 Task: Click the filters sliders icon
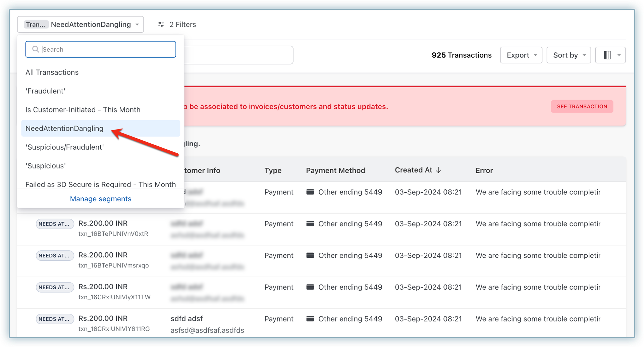pyautogui.click(x=161, y=24)
